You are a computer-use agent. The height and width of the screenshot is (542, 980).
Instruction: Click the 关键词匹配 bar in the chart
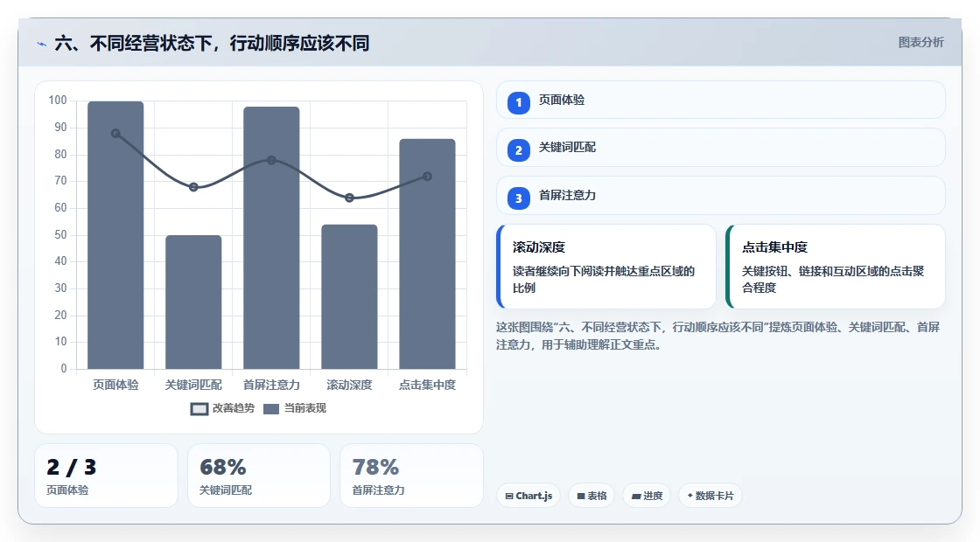point(193,302)
